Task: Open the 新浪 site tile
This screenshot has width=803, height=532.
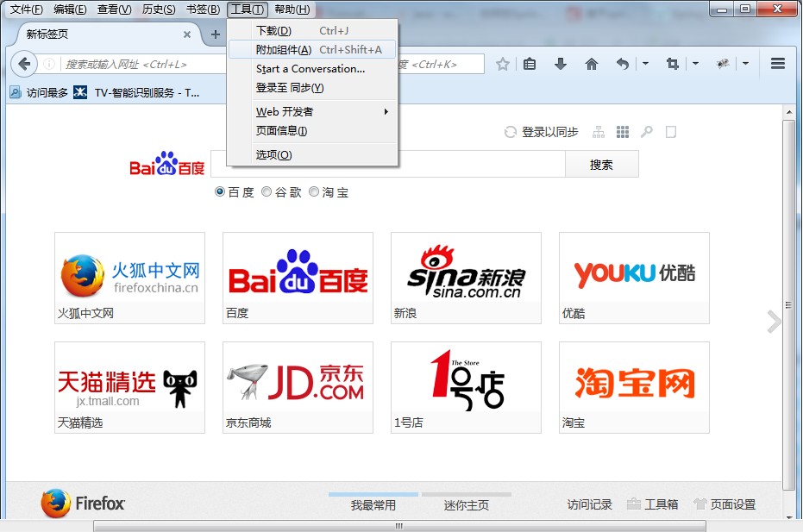Action: tap(466, 278)
